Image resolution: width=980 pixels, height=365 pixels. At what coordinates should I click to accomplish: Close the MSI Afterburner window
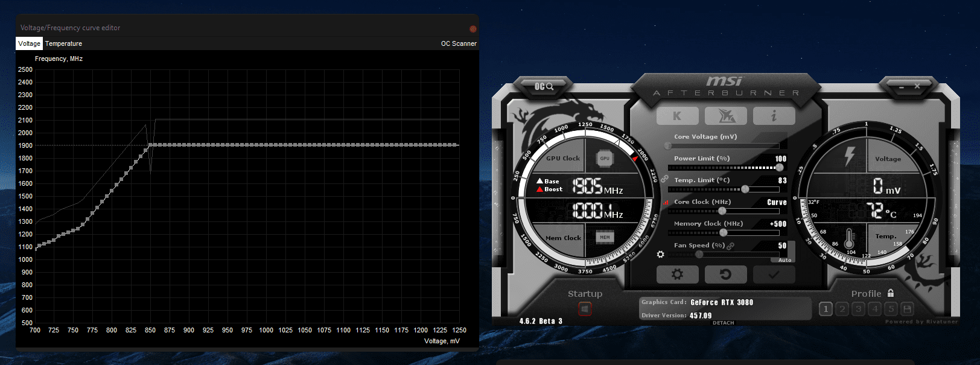917,86
